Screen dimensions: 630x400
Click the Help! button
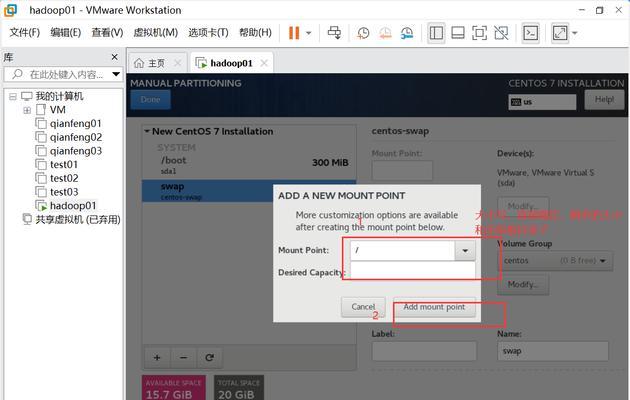click(x=604, y=99)
